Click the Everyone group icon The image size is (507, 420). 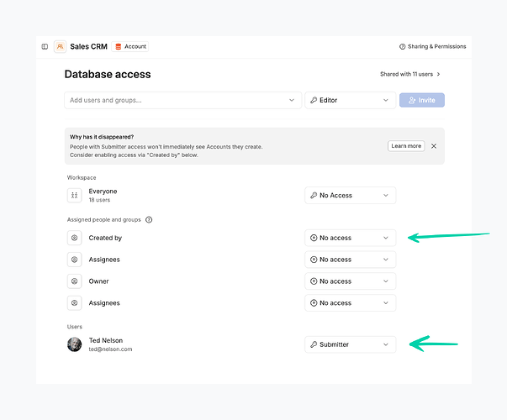click(x=75, y=195)
